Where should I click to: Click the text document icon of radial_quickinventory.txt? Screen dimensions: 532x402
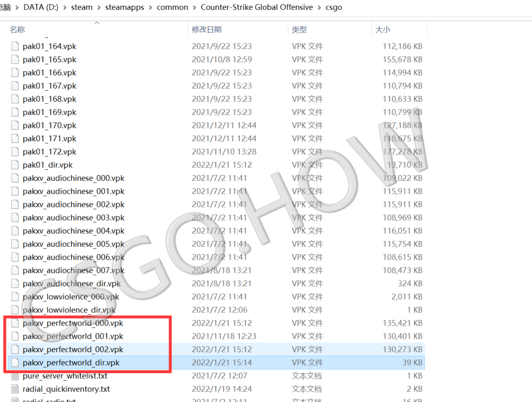pos(15,389)
